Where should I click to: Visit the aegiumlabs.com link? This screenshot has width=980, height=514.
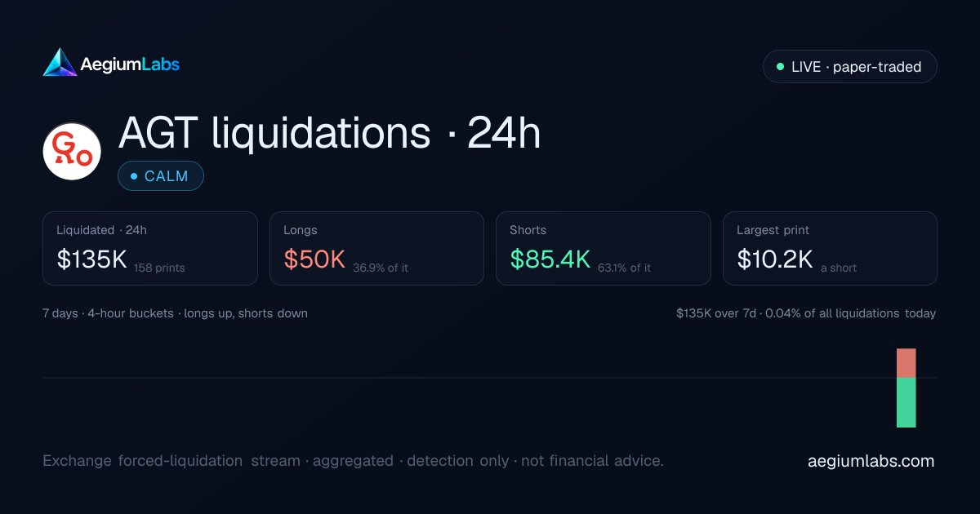click(x=871, y=461)
